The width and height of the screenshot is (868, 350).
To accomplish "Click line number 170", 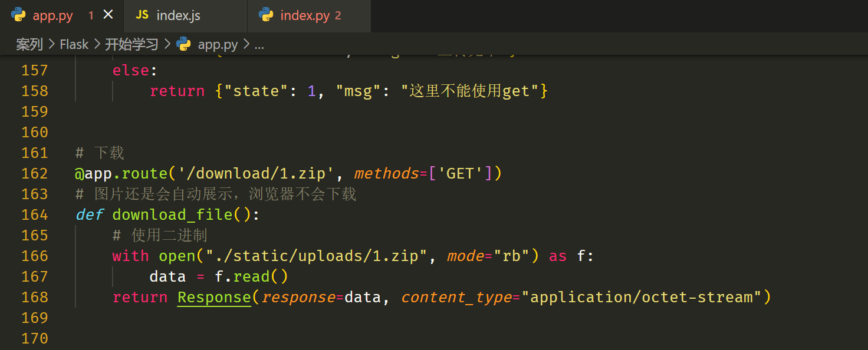I will point(34,339).
